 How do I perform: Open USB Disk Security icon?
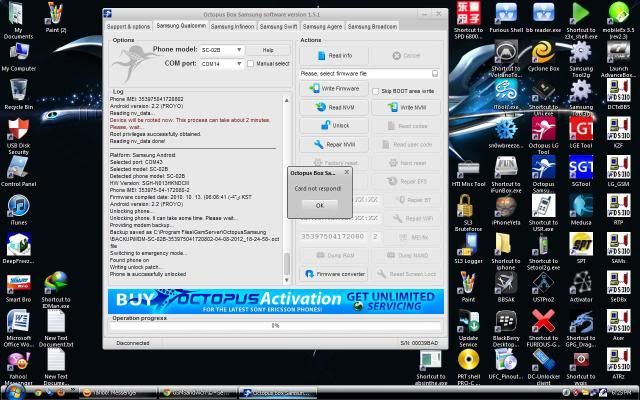pyautogui.click(x=19, y=136)
